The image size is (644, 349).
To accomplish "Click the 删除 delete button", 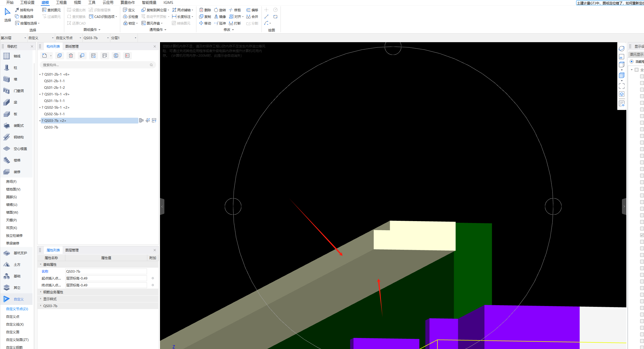I will [x=205, y=10].
